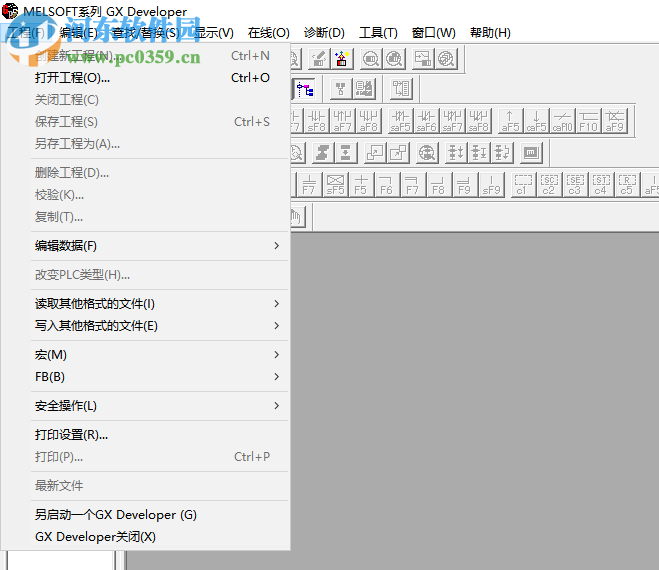Open the 窗口(W) menu

click(434, 33)
